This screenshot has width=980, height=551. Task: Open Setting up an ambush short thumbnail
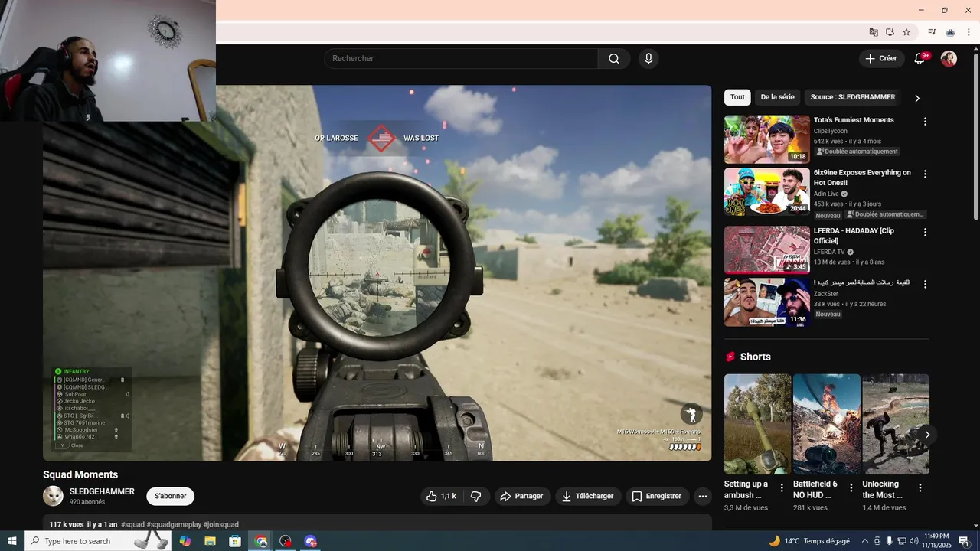pos(758,424)
